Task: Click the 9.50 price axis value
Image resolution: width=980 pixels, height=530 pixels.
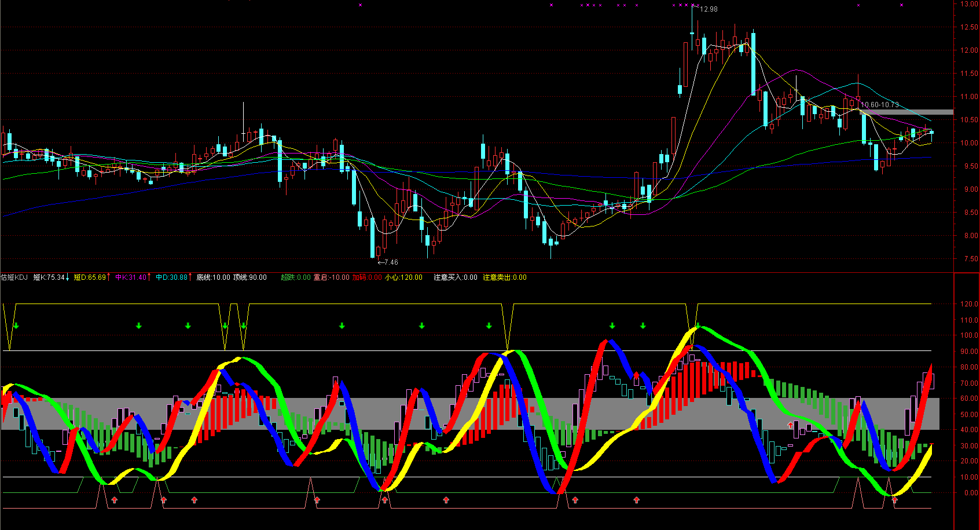Action: click(971, 166)
